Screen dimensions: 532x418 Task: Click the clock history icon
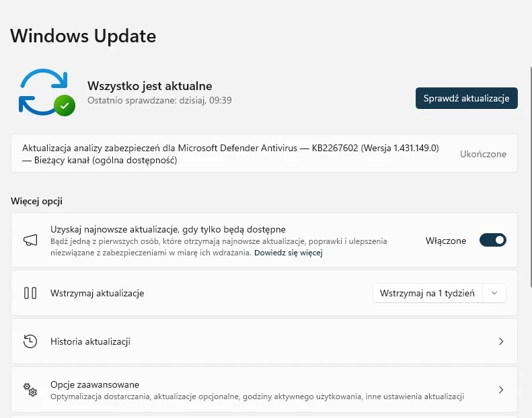pyautogui.click(x=30, y=341)
